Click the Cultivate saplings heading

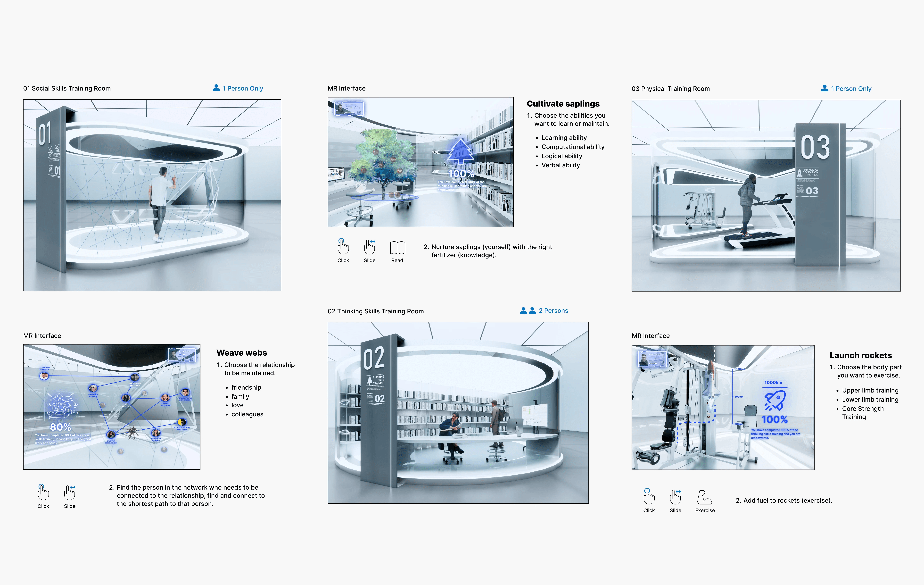563,104
